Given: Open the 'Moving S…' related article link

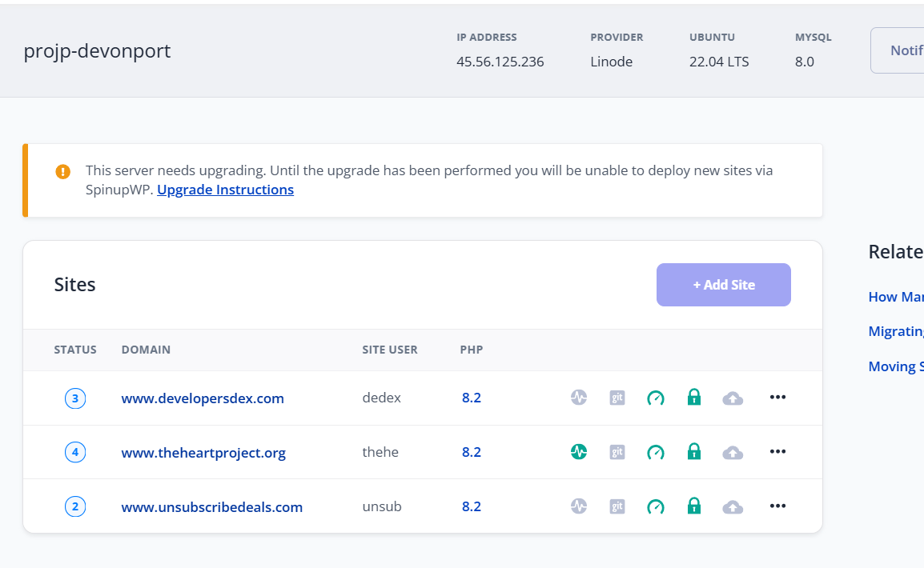Looking at the screenshot, I should (896, 366).
